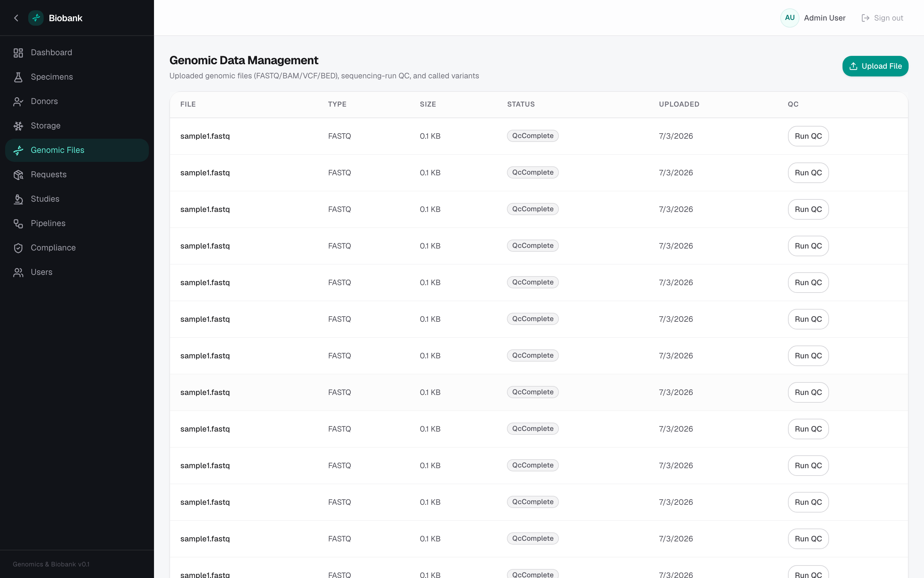Click the Studies microscope icon

[x=18, y=199]
